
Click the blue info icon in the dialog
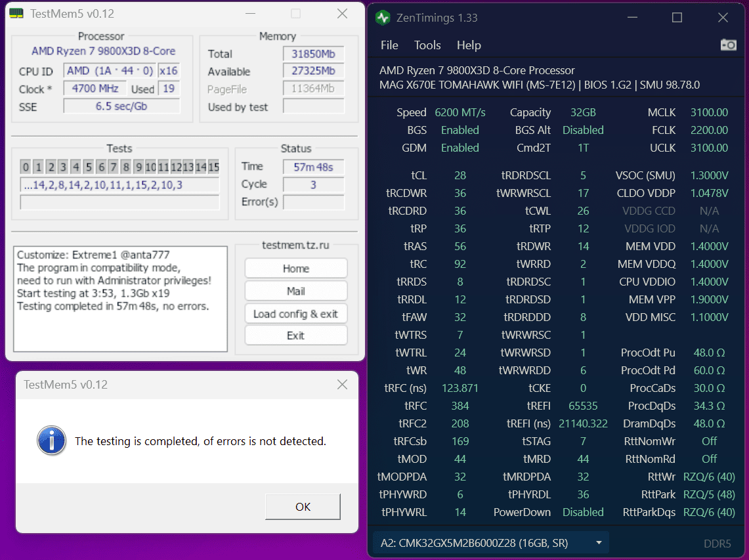(52, 440)
